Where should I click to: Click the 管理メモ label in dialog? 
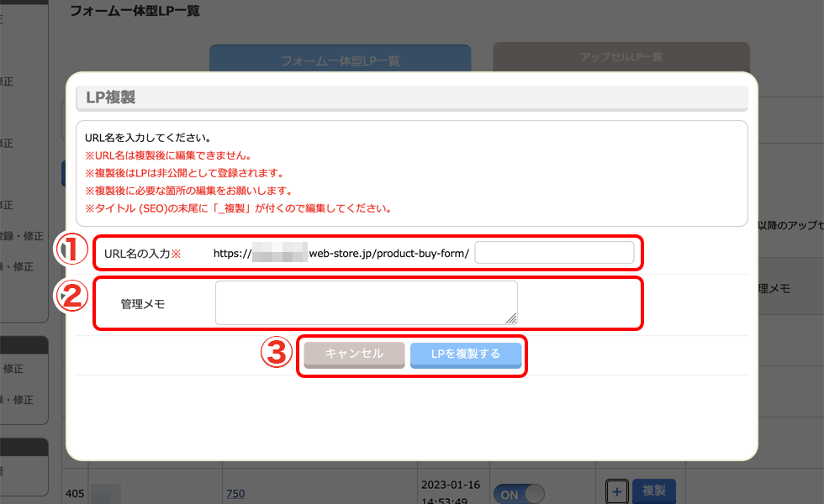pyautogui.click(x=143, y=304)
